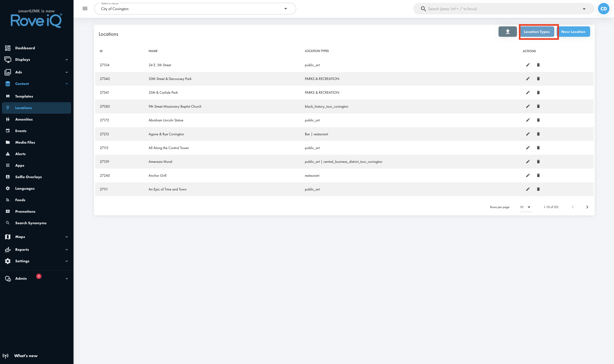This screenshot has width=614, height=364.
Task: Edit the 35th & Carlisle Park row
Action: (528, 92)
